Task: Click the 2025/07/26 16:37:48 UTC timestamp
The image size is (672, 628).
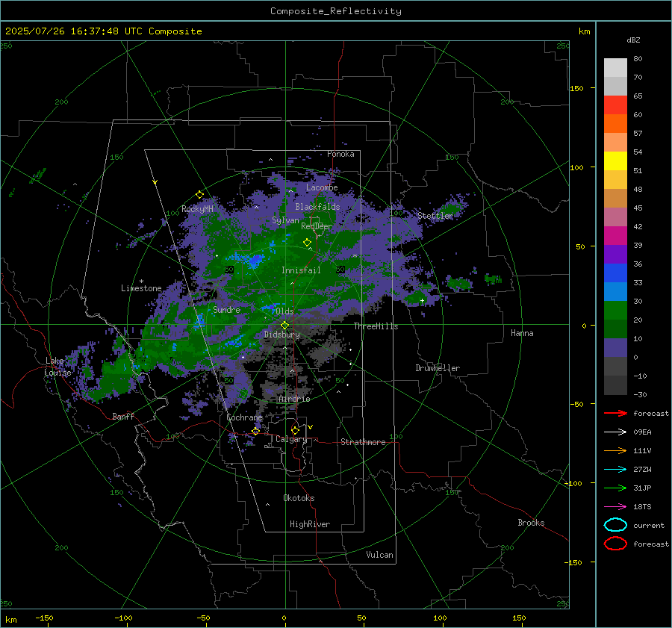Action: (75, 31)
